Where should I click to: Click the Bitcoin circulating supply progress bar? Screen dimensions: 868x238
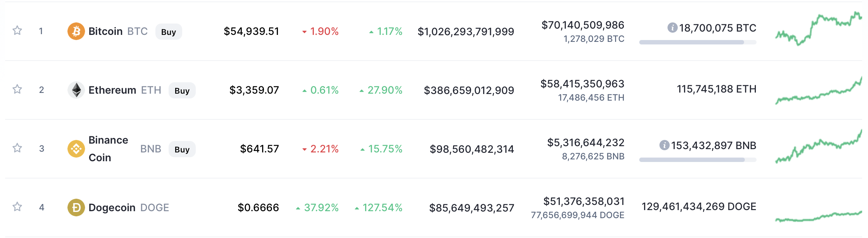pyautogui.click(x=697, y=43)
